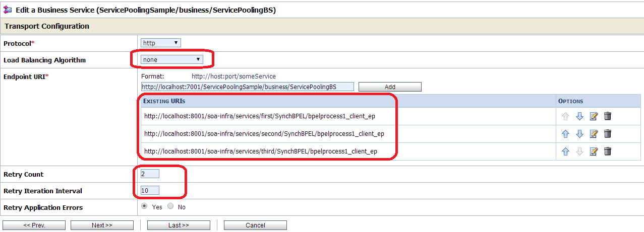
Task: Move the first URI down
Action: click(579, 116)
